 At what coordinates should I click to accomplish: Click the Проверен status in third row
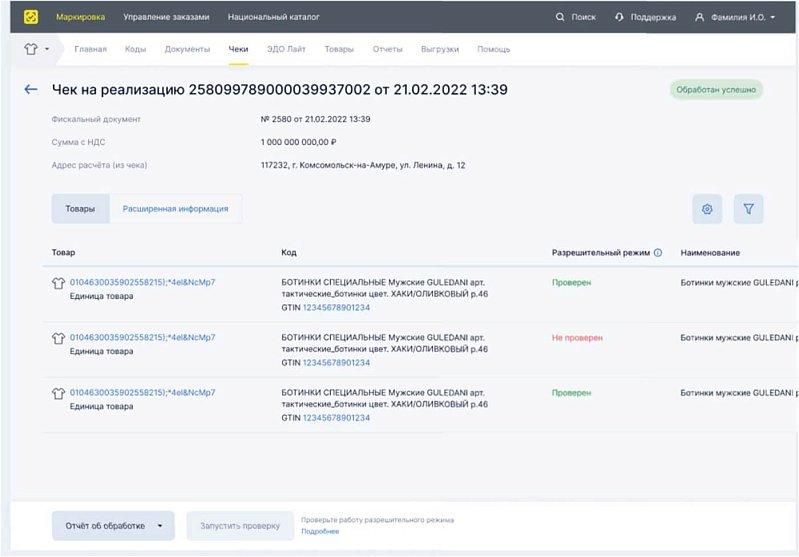coord(572,393)
